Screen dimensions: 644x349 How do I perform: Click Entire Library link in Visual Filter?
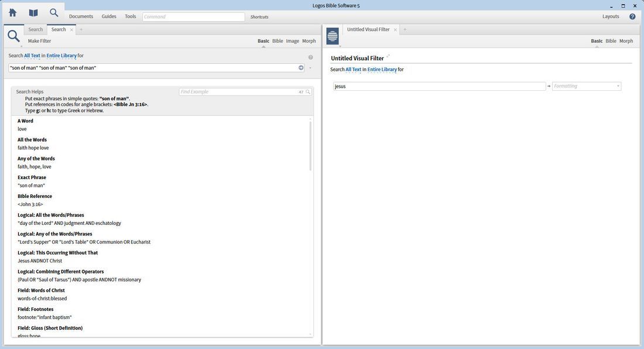pos(382,69)
